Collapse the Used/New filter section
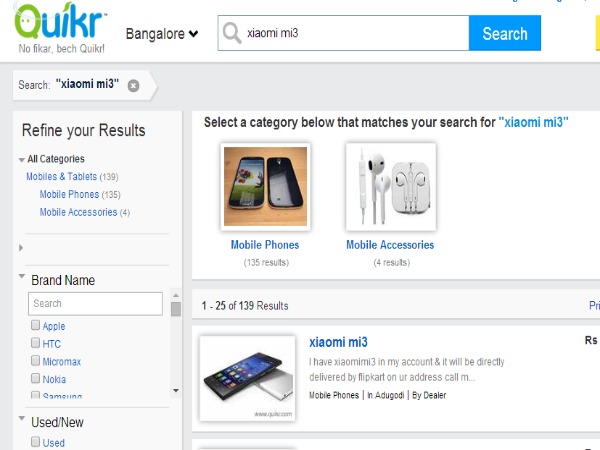 point(22,420)
